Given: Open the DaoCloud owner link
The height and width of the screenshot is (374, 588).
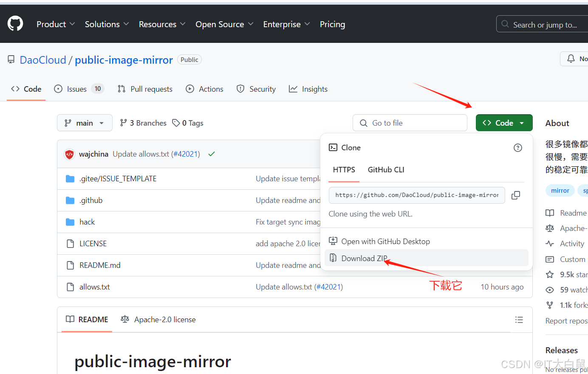Looking at the screenshot, I should [43, 60].
